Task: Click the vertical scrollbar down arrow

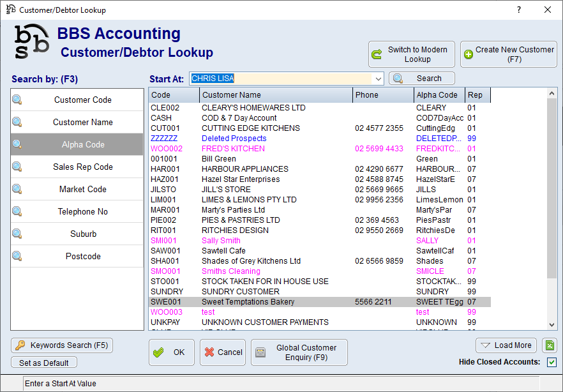Action: 553,325
